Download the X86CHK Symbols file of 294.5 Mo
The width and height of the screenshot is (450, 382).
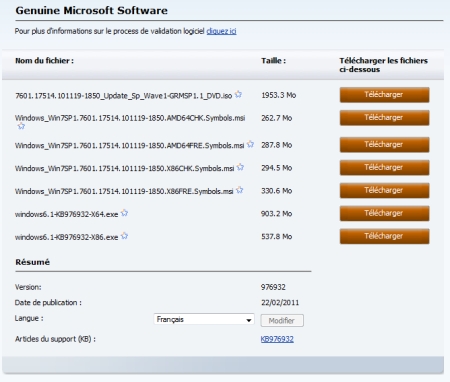tap(384, 168)
